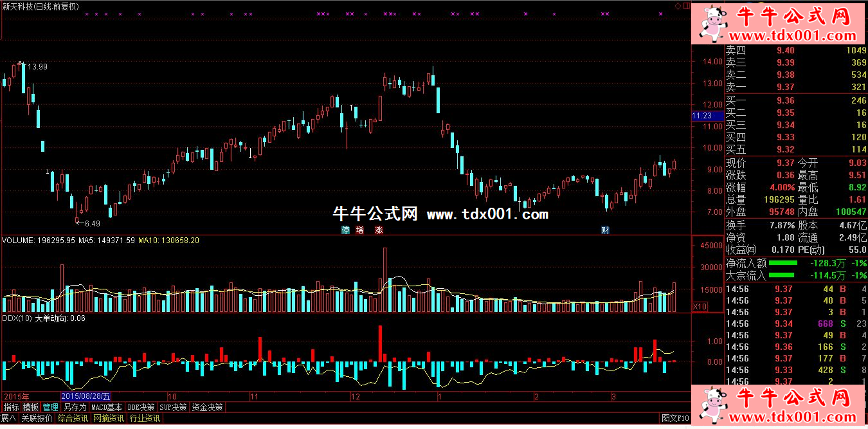The width and height of the screenshot is (868, 429).
Task: Click the diamond icon above the chart
Action: (677, 6)
